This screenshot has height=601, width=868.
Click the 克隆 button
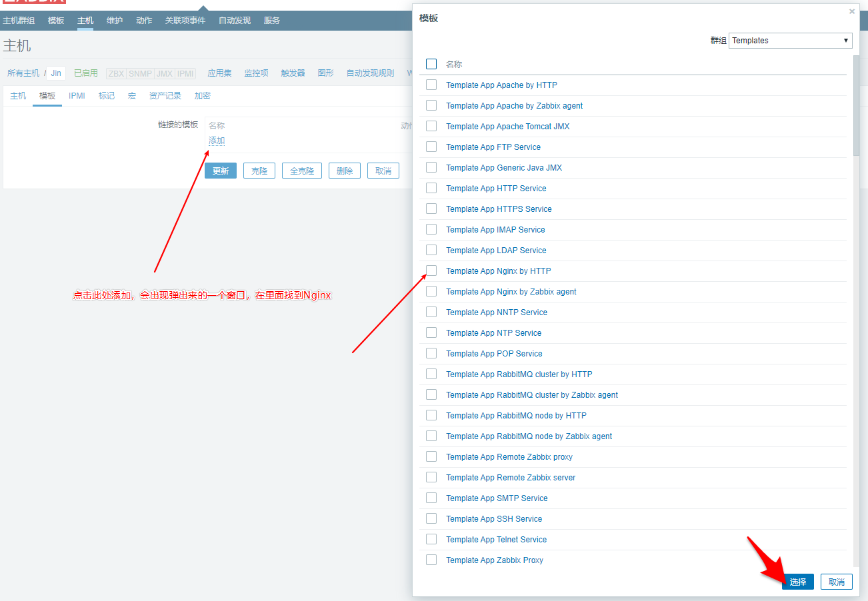pyautogui.click(x=259, y=171)
